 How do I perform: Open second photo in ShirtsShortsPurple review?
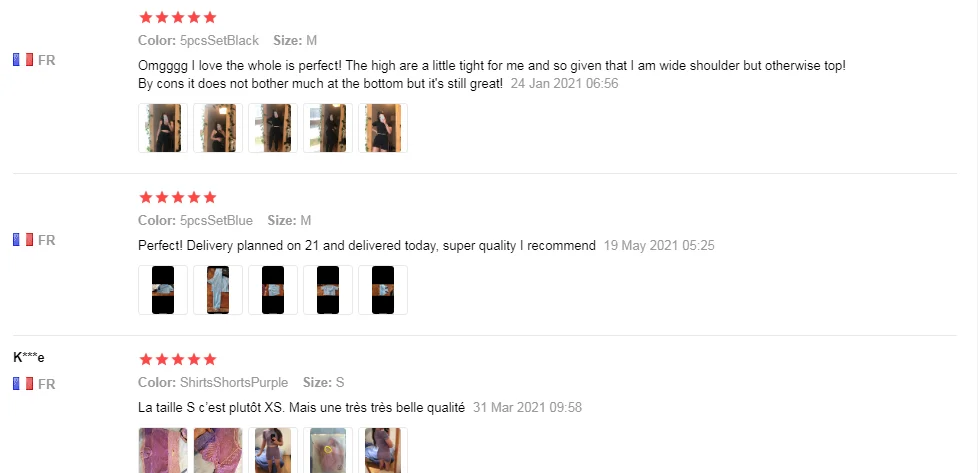(218, 451)
